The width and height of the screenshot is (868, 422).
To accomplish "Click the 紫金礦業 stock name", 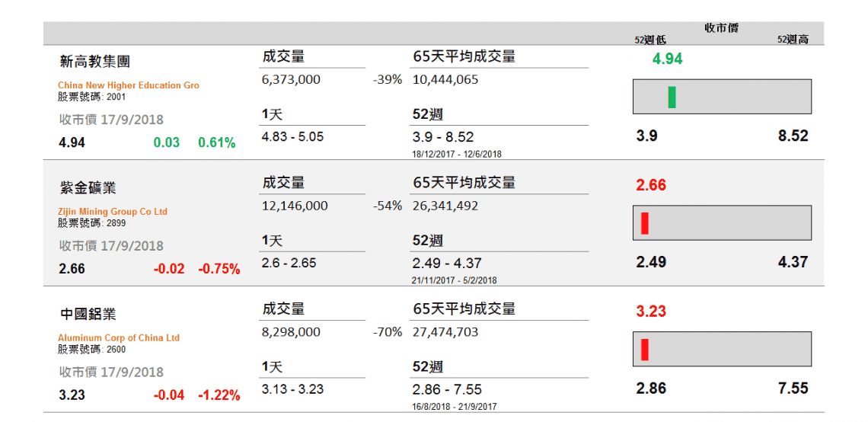I will point(88,187).
